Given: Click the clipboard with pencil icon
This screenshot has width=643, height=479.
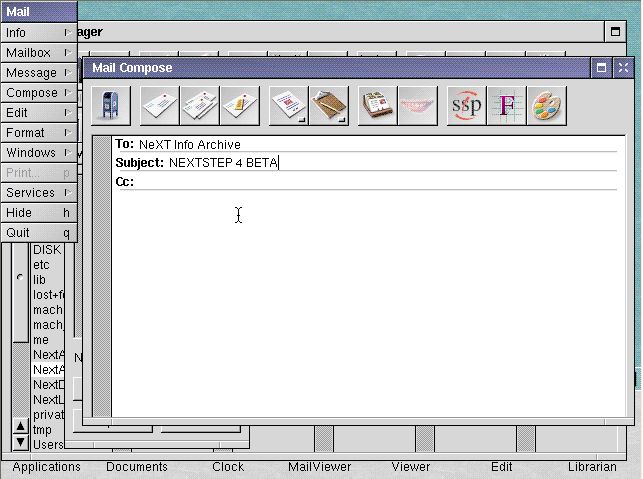Looking at the screenshot, I should click(328, 105).
